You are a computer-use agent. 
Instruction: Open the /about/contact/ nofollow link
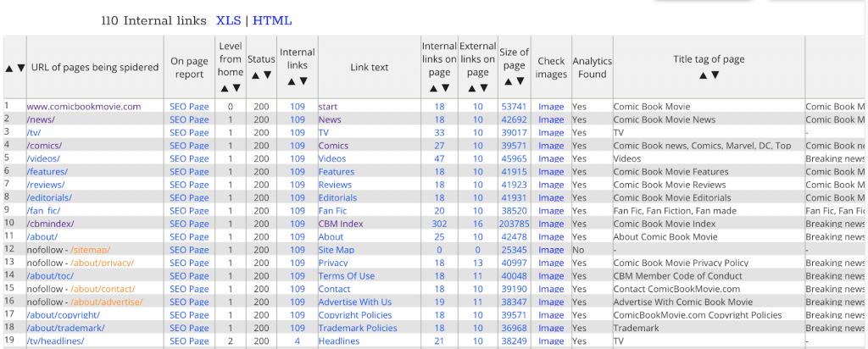tap(103, 289)
